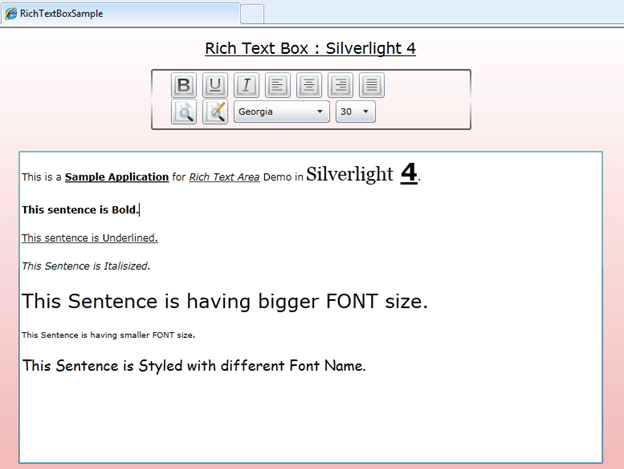Click the bold underlined 'Sample Application' text
This screenshot has height=469, width=624.
[x=117, y=177]
